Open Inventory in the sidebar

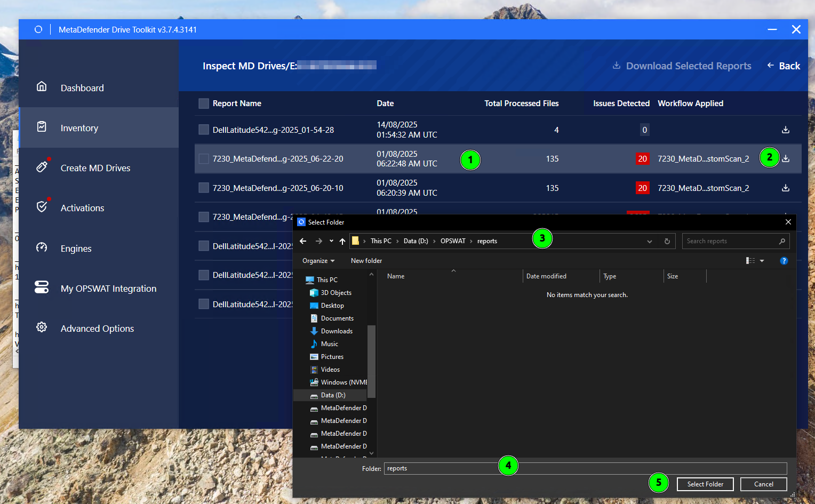[x=79, y=128]
